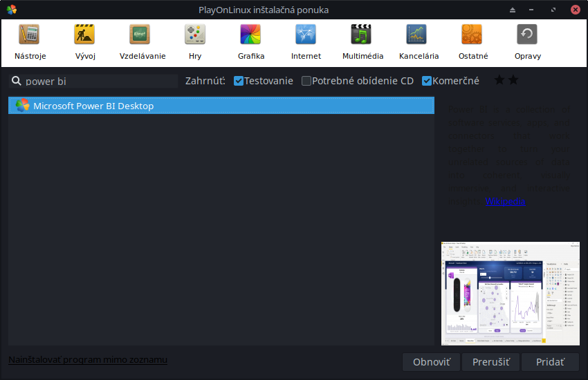Click the Pridať button
This screenshot has width=588, height=380.
pos(550,362)
